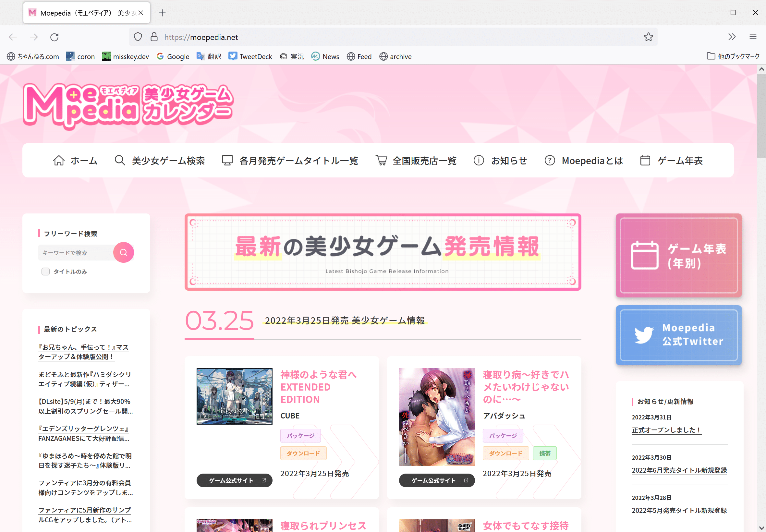766x532 pixels.
Task: Select 各月発売ゲームタイトル一覧 menu item
Action: 290,161
